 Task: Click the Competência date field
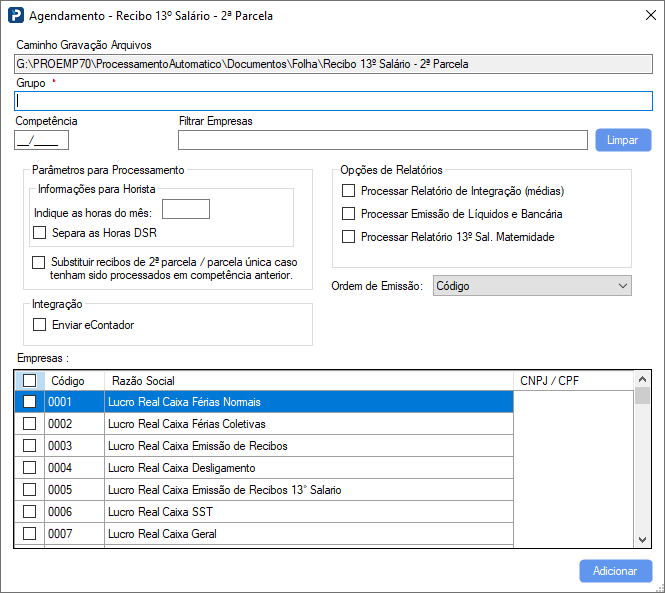pos(42,140)
